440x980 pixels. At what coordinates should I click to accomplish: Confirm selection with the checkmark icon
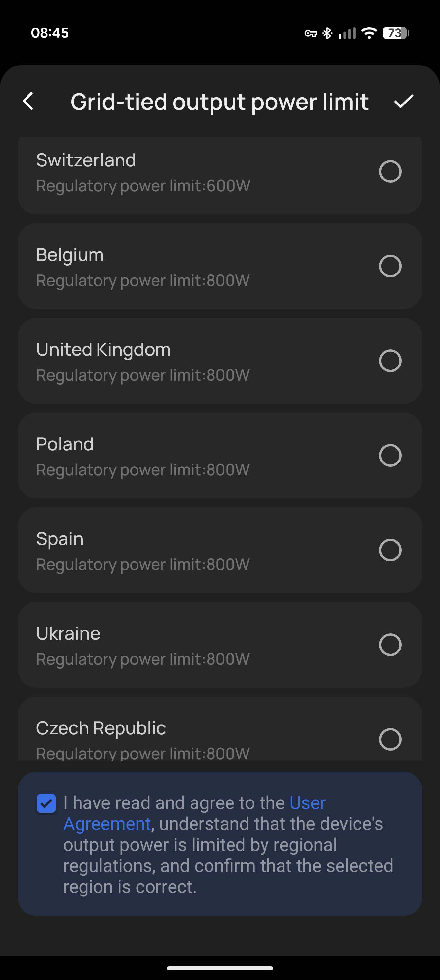point(403,101)
